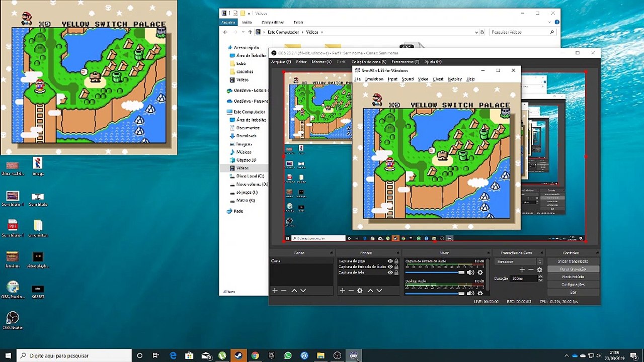The height and width of the screenshot is (362, 644).
Task: Open OBS Ferramentas menu
Action: pyautogui.click(x=406, y=62)
